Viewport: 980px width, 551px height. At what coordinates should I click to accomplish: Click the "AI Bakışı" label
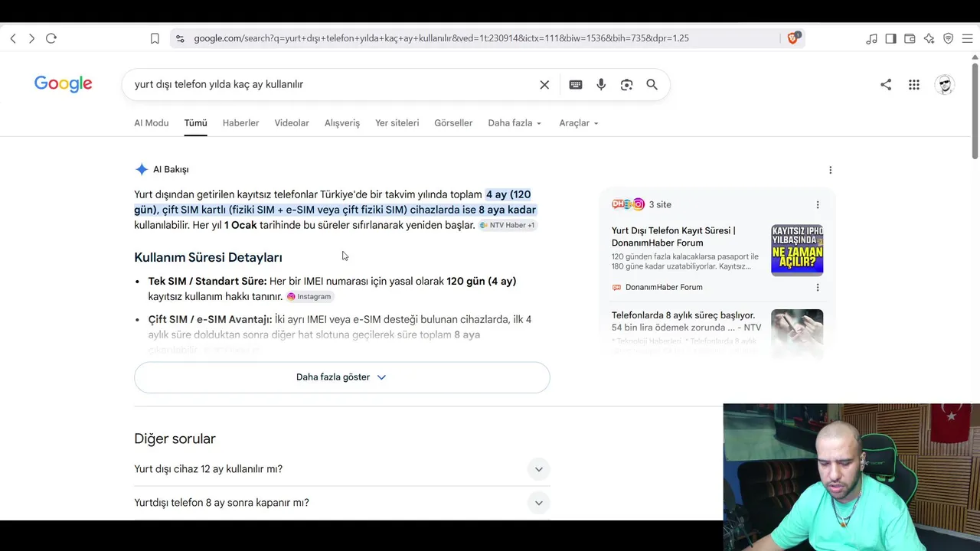(171, 170)
